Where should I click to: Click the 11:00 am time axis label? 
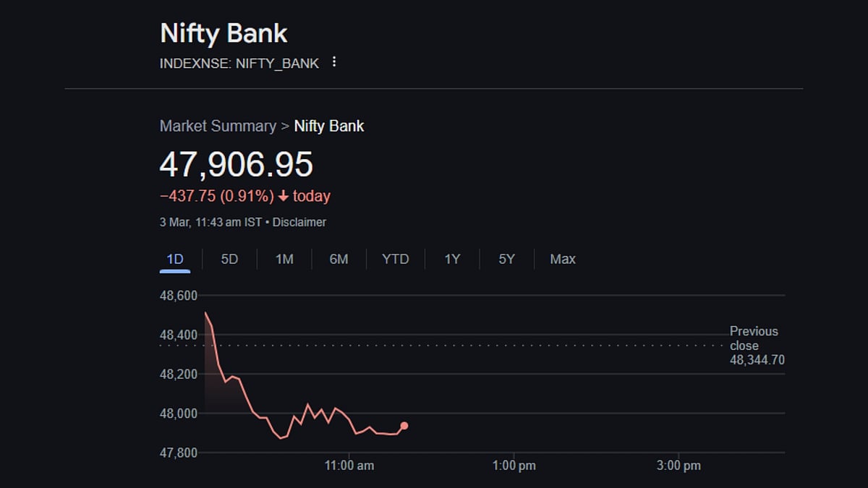pos(349,466)
